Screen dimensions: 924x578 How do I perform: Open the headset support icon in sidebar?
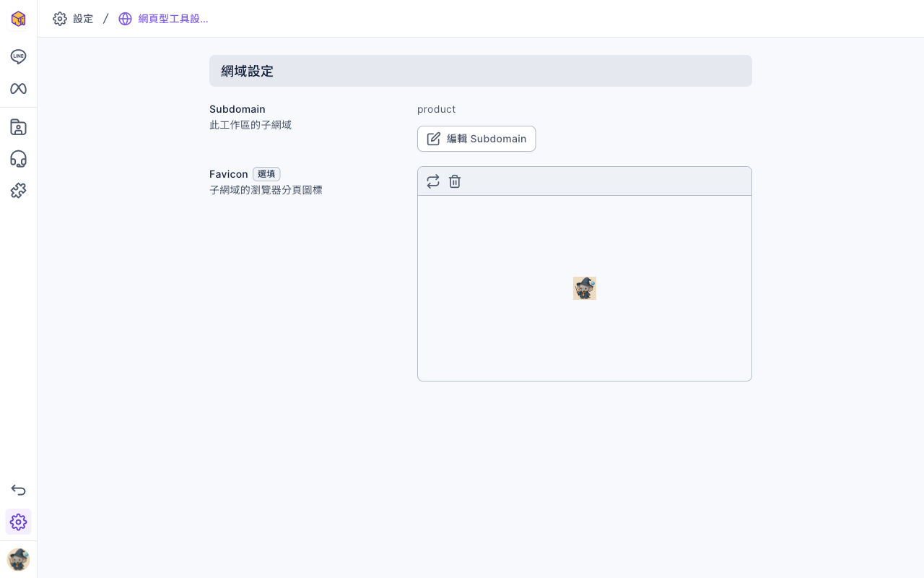tap(18, 159)
